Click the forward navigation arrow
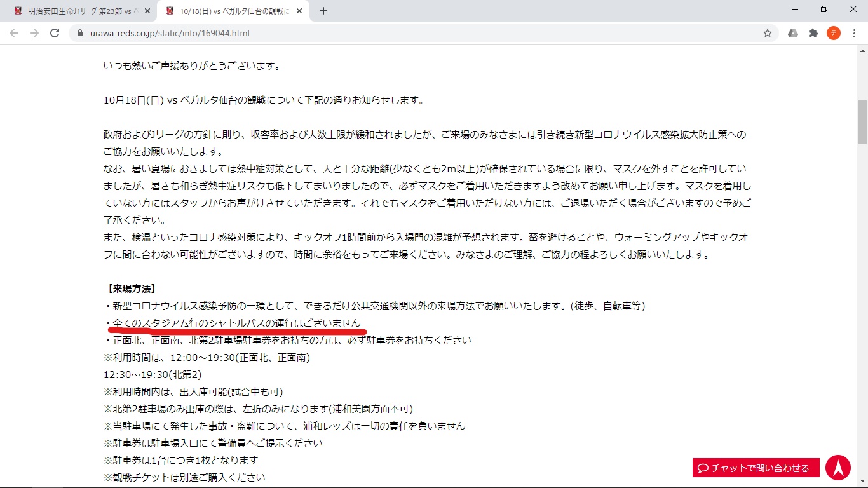Viewport: 868px width, 488px height. coord(34,33)
